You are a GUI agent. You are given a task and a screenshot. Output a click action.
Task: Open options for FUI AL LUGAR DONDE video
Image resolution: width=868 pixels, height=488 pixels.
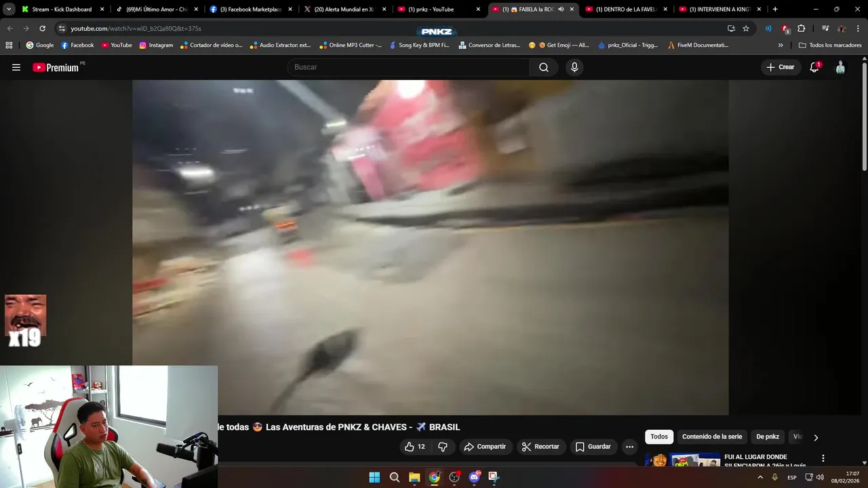[823, 459]
